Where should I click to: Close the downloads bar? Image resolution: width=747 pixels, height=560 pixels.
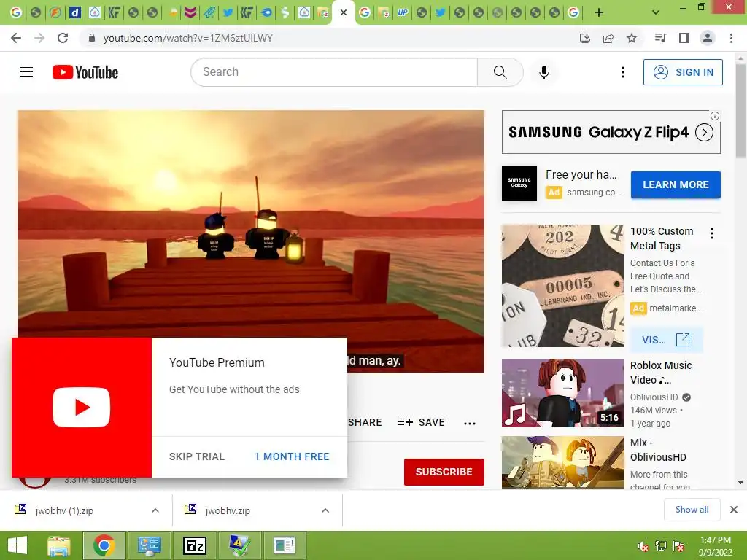(734, 510)
